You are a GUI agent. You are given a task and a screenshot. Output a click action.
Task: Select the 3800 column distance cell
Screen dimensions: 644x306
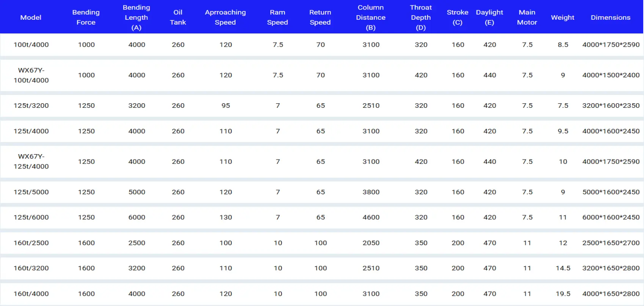pyautogui.click(x=371, y=192)
